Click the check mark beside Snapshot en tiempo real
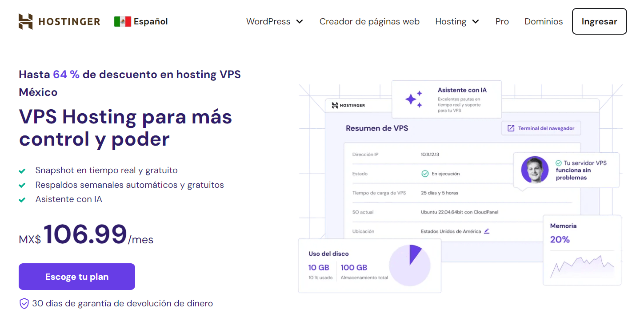Viewport: 644px width, 333px height. tap(22, 170)
